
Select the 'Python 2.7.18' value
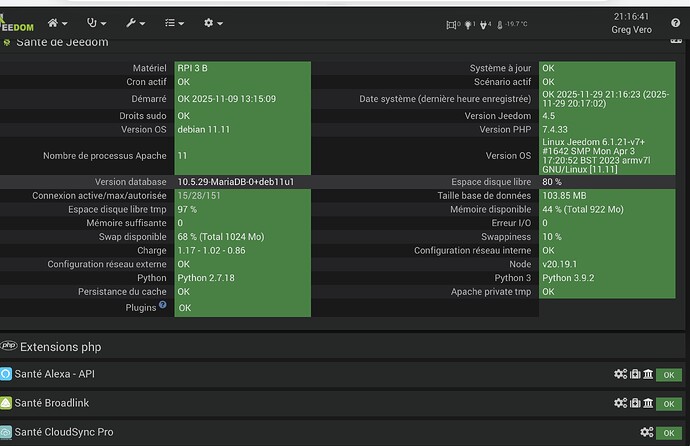(206, 278)
